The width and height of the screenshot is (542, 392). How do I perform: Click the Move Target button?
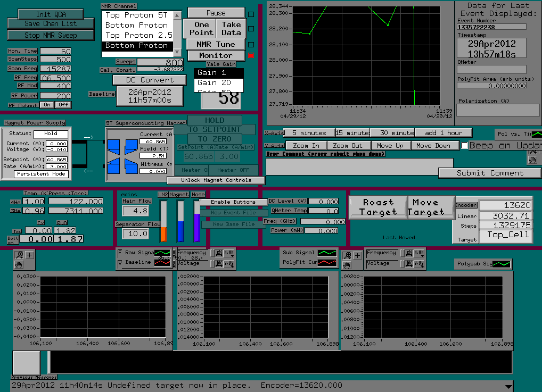pyautogui.click(x=431, y=207)
